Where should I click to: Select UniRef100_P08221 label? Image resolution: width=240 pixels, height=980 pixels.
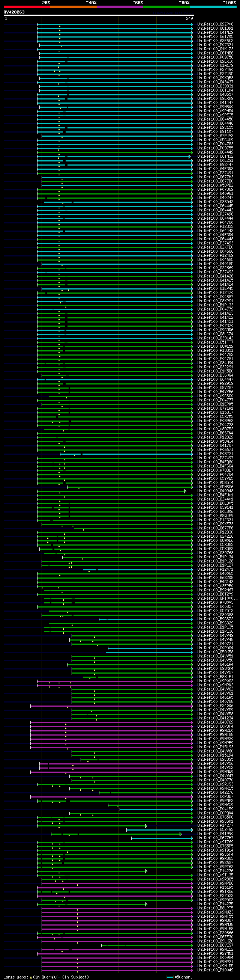[215, 454]
